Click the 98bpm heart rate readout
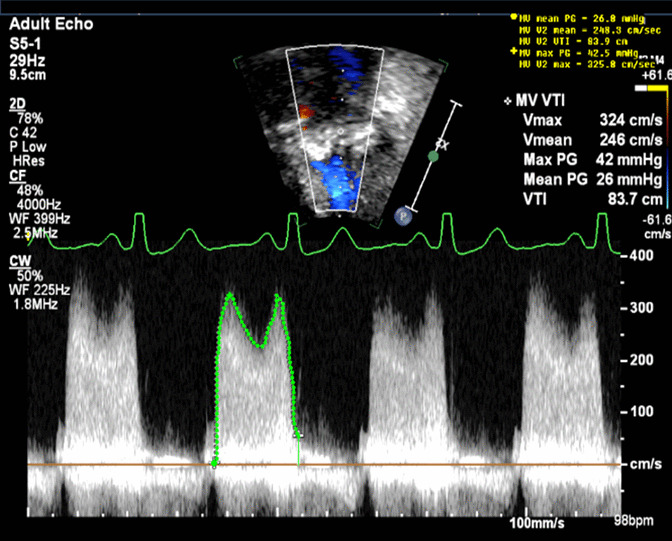The width and height of the screenshot is (672, 541). point(634,523)
